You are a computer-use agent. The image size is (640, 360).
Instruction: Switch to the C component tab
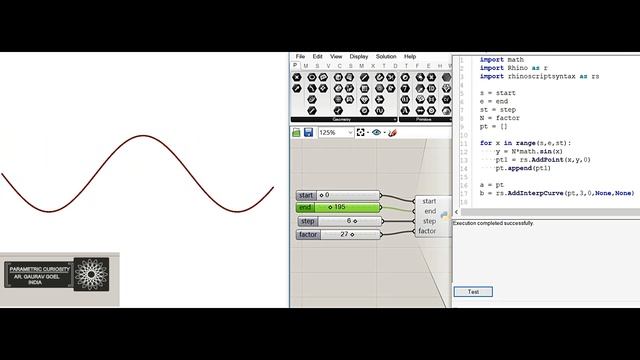click(x=339, y=66)
